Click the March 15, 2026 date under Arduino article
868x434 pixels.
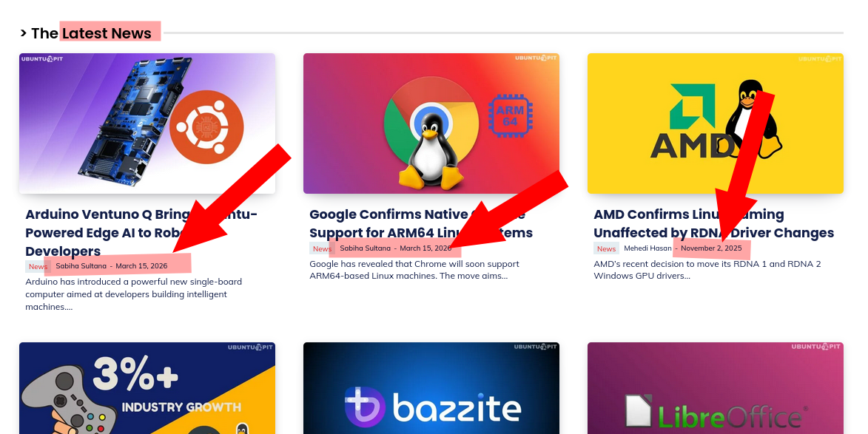141,266
